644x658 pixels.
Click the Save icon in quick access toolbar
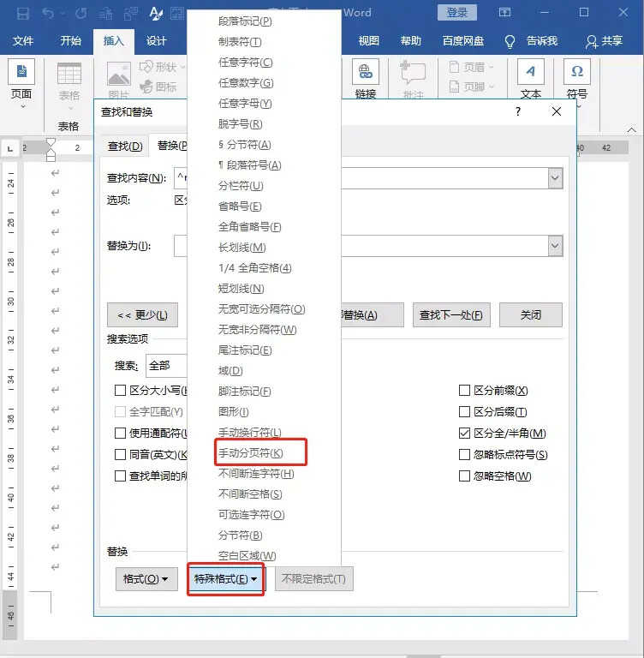coord(22,13)
